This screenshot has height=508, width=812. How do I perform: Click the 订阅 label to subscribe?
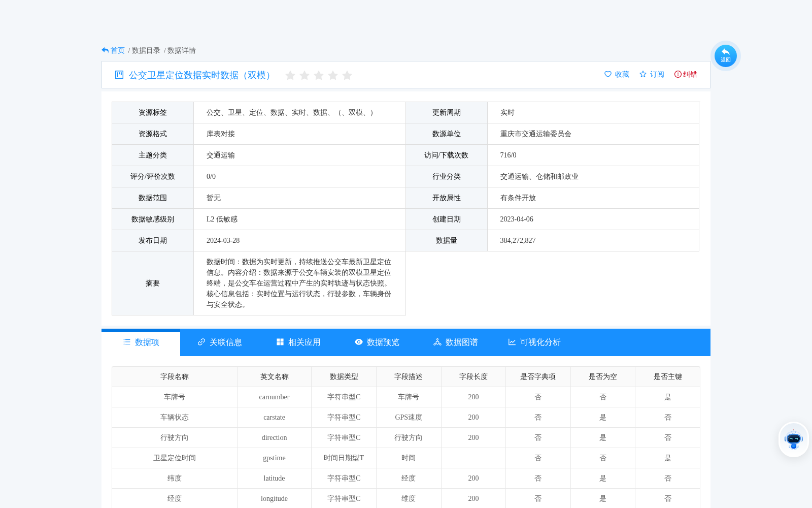(657, 74)
